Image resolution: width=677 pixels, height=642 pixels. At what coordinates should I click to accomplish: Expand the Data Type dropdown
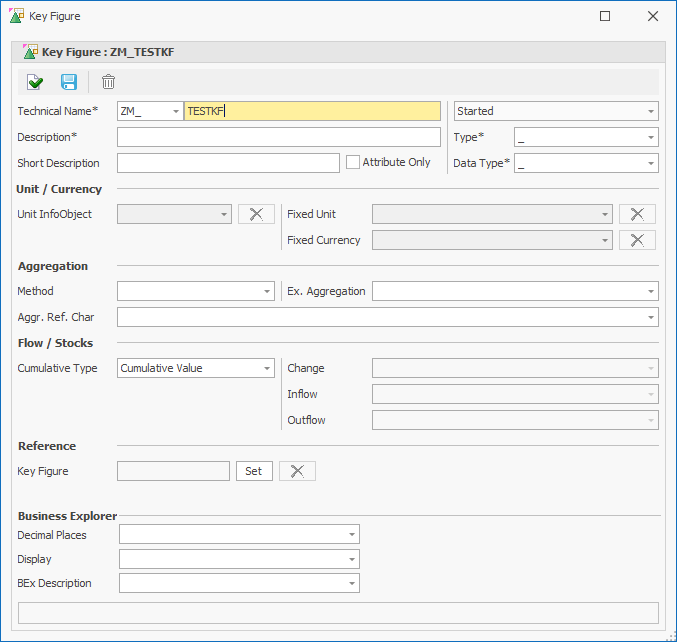(651, 163)
